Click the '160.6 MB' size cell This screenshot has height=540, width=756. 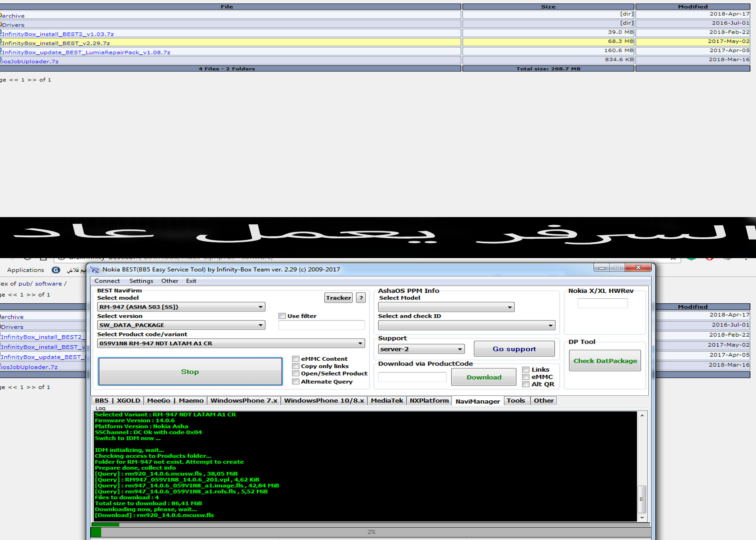coord(548,51)
